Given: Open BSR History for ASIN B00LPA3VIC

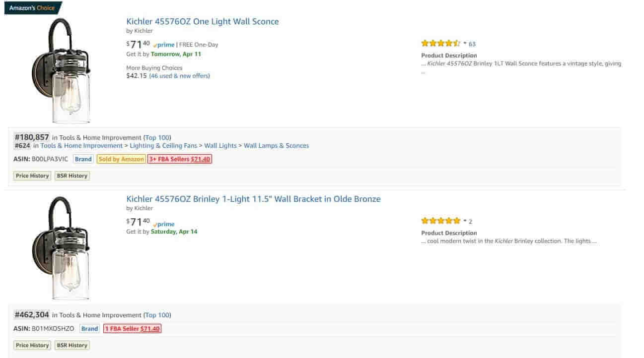Looking at the screenshot, I should click(x=72, y=175).
